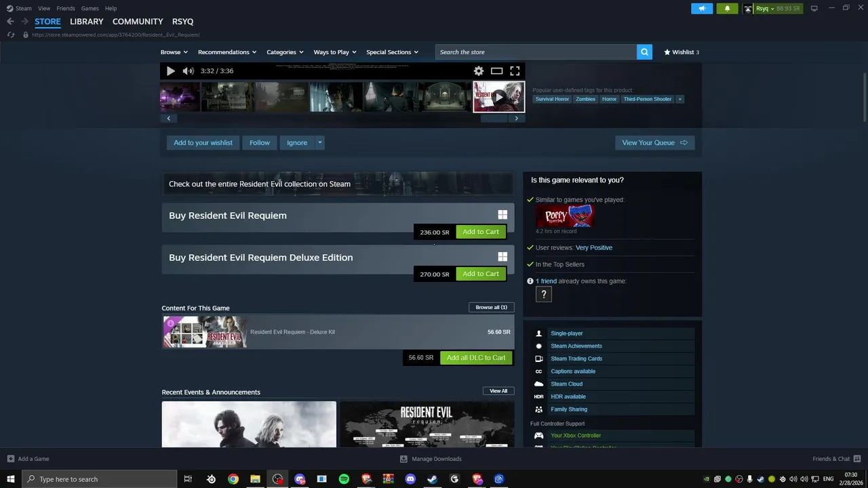The height and width of the screenshot is (488, 868).
Task: Click the Third-Person Shooter tag
Action: pos(648,99)
